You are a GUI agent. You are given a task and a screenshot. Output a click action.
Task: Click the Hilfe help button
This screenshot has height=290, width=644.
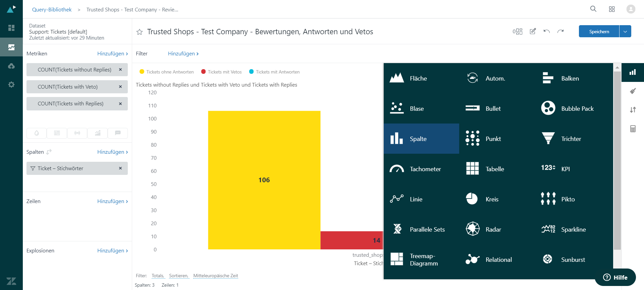coord(615,277)
